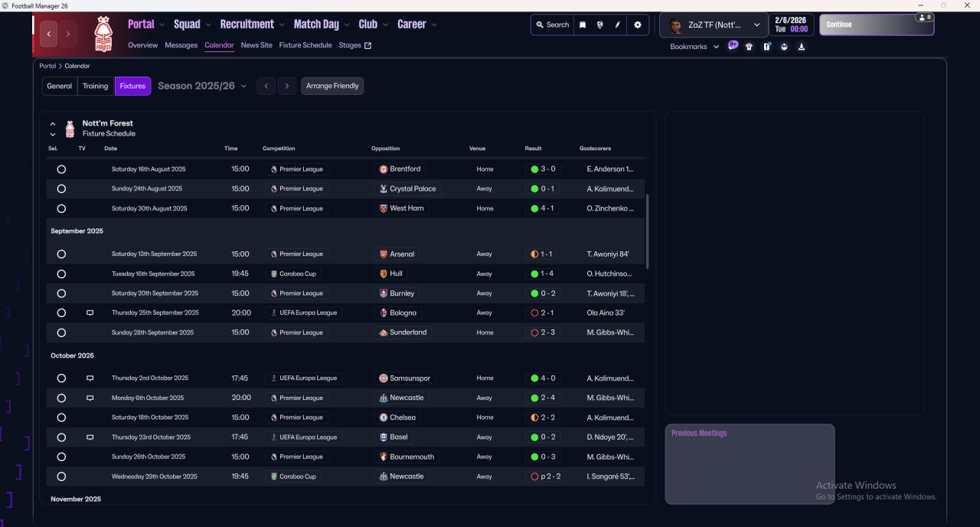Click the Nottingham Forest club crest
This screenshot has height=527, width=980.
(x=103, y=34)
